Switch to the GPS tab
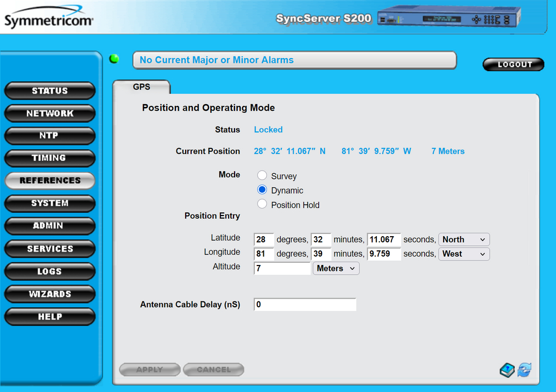Image resolution: width=556 pixels, height=392 pixels. (x=141, y=87)
